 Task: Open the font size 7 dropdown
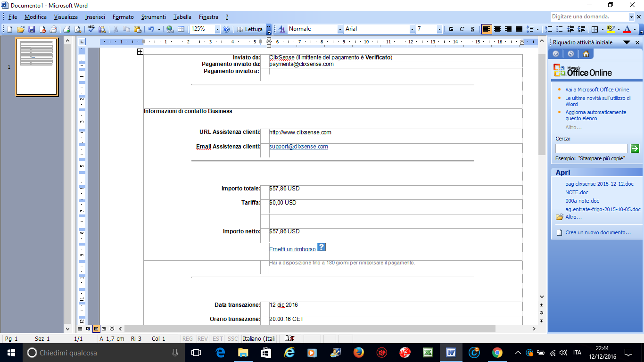pyautogui.click(x=439, y=29)
